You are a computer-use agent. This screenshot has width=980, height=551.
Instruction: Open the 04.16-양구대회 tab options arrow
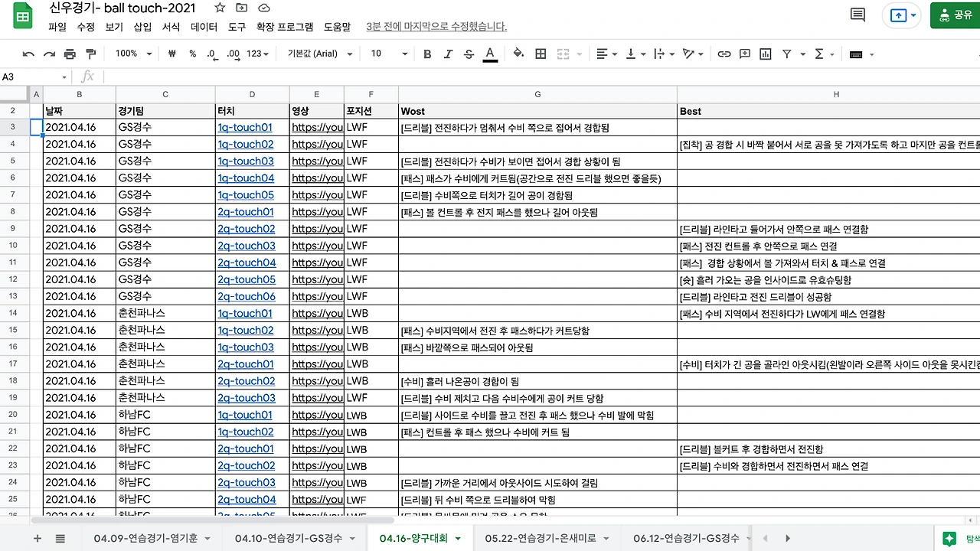[x=458, y=539]
